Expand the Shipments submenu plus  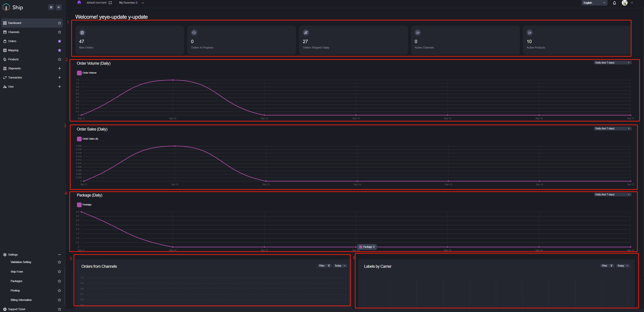[60, 69]
